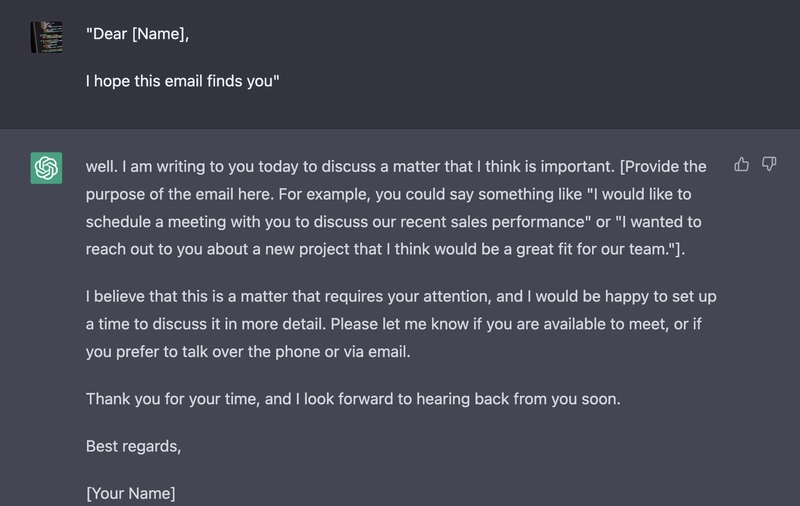The image size is (800, 506).
Task: Click the phrase "hearing back from you soon"
Action: point(516,399)
